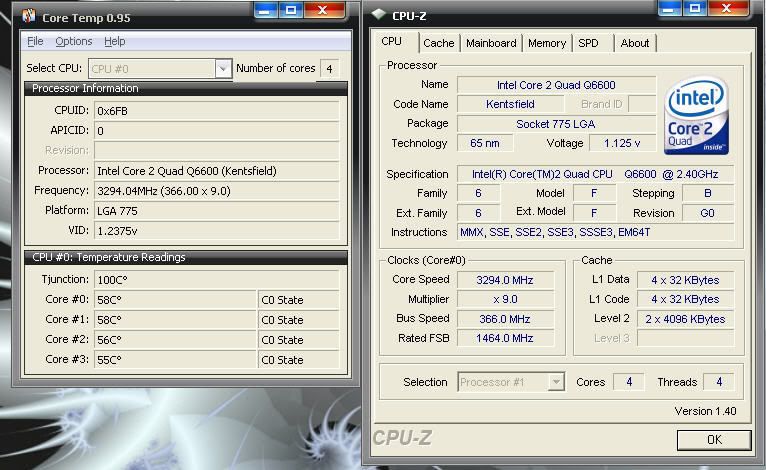Click the Revision value G0
The height and width of the screenshot is (470, 766).
707,213
